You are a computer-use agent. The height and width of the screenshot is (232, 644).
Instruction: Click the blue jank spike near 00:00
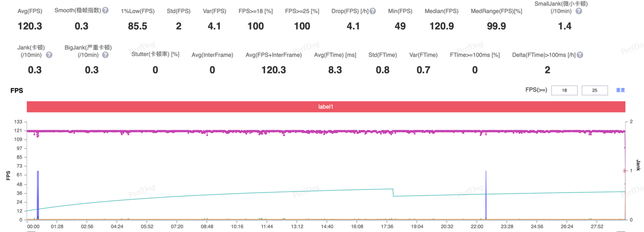[38, 192]
